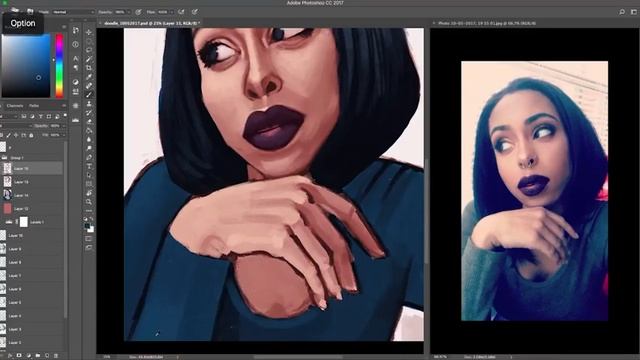This screenshot has height=360, width=640.
Task: Switch to the Channels tab
Action: 15,106
